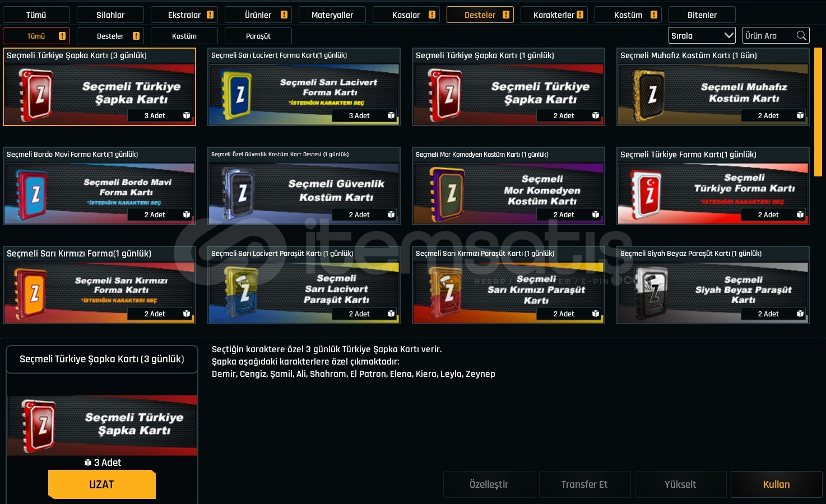826x504 pixels.
Task: Click the Transfer Et button
Action: (585, 484)
